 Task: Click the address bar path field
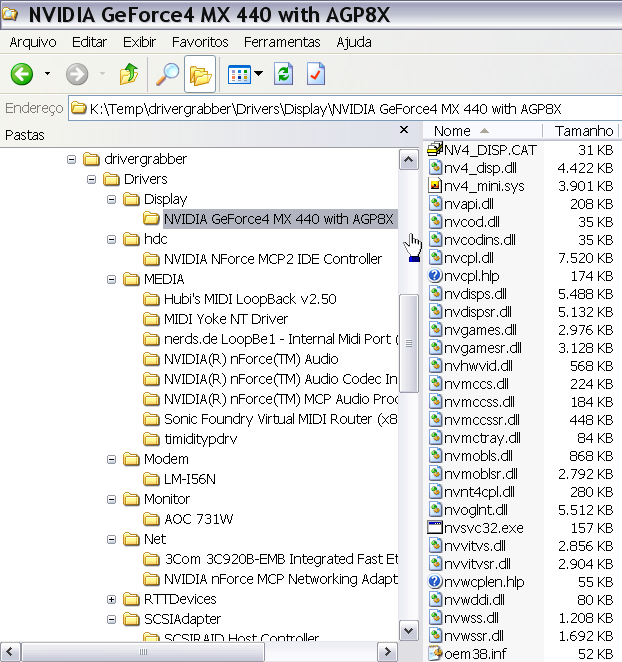345,109
